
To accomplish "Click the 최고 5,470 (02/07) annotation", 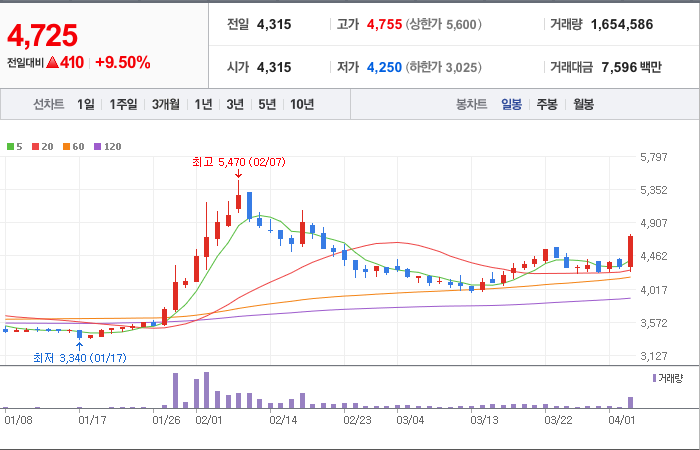I will (239, 162).
